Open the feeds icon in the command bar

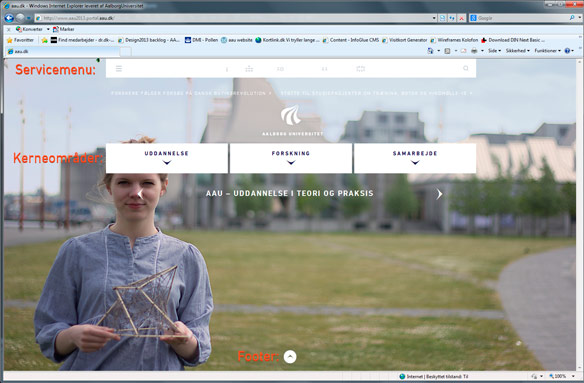tap(447, 51)
